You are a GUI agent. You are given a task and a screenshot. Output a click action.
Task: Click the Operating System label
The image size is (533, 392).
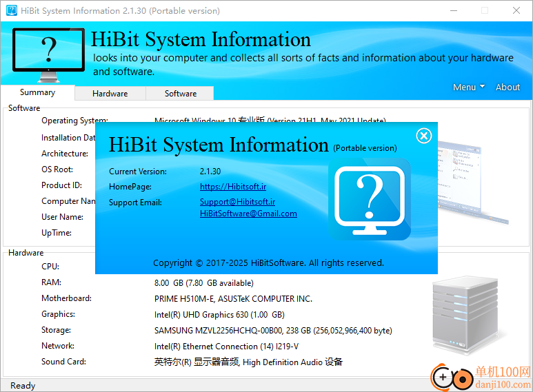[x=74, y=121]
